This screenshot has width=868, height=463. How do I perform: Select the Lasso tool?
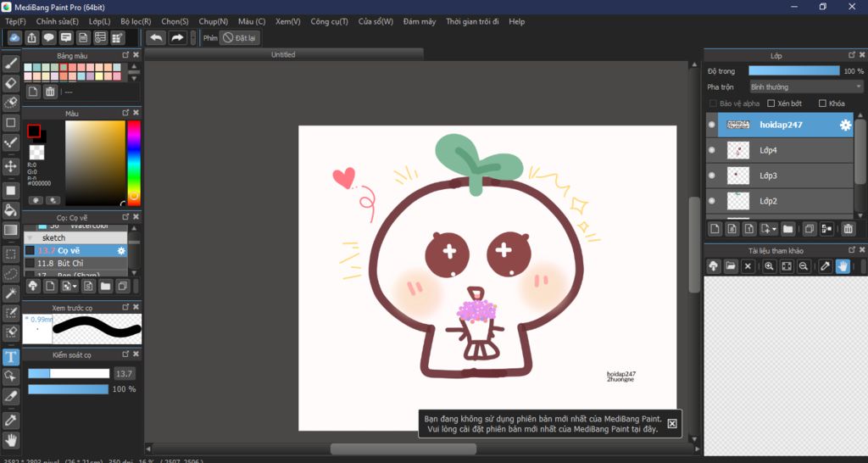pos(11,274)
